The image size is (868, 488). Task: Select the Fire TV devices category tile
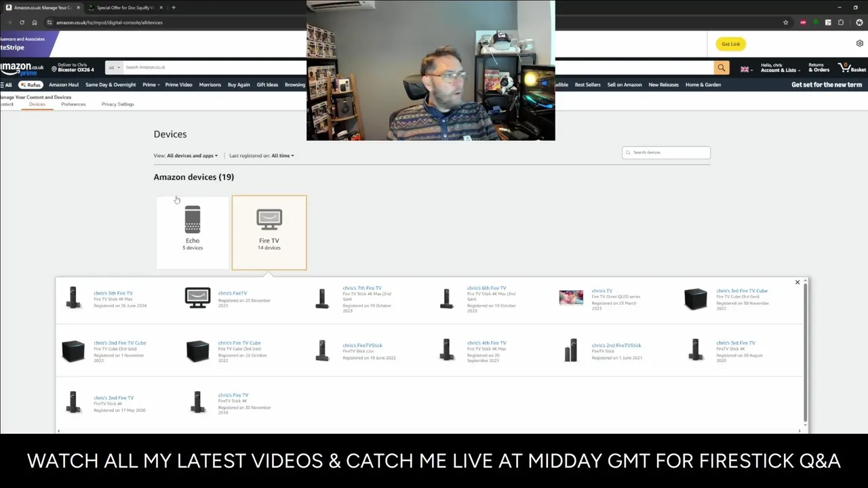click(269, 232)
